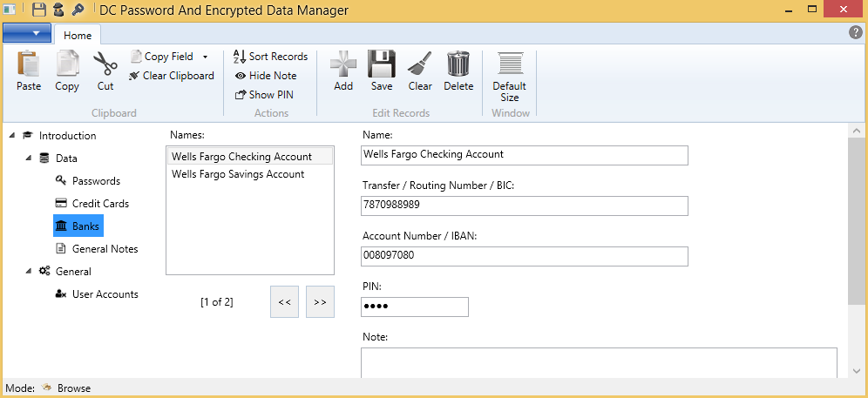Select Wells Fargo Checking Account in list
868x398 pixels.
pyautogui.click(x=249, y=157)
